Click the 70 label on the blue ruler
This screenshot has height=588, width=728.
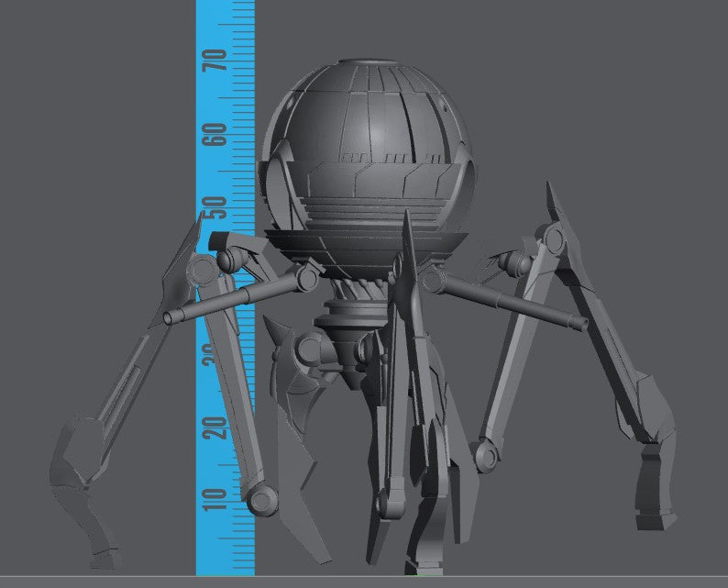tap(215, 61)
